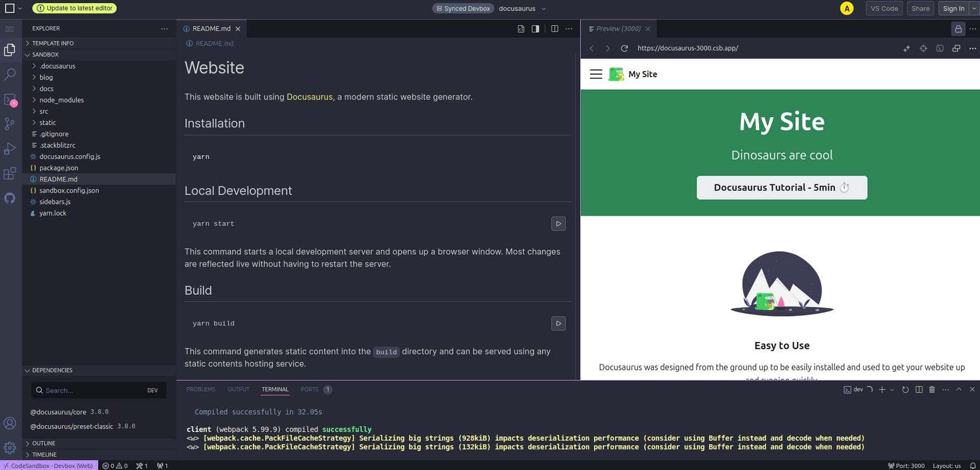Open the Sign In dropdown arrow
This screenshot has width=980, height=470.
click(x=974, y=9)
